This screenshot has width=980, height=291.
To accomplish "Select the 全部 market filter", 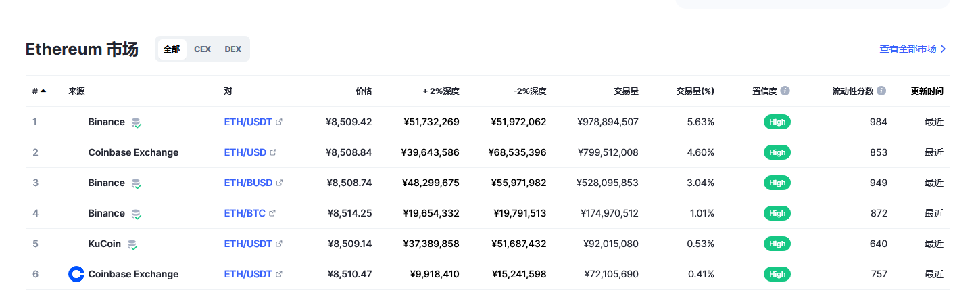I will point(172,49).
